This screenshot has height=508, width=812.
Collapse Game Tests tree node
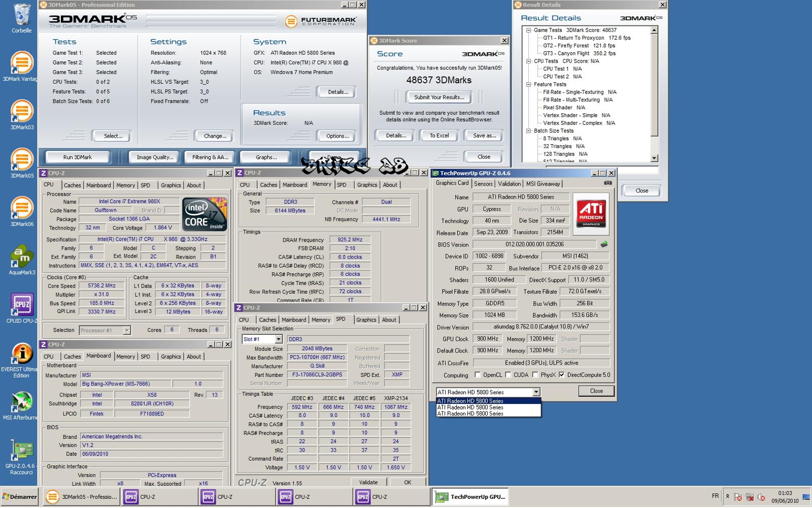[528, 30]
